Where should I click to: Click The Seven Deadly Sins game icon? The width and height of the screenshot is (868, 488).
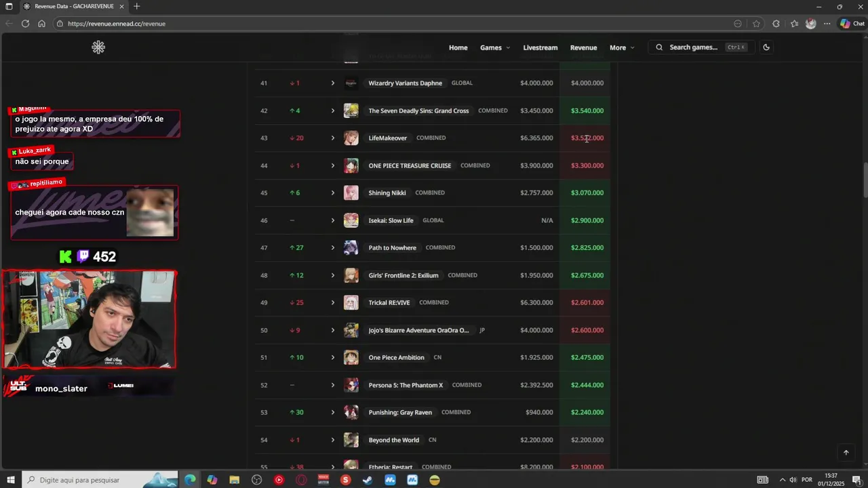351,110
